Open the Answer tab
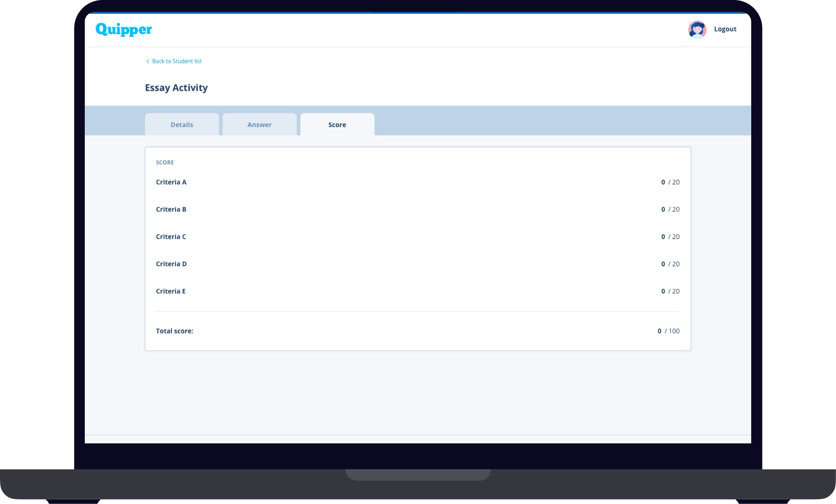The height and width of the screenshot is (504, 836). 259,124
